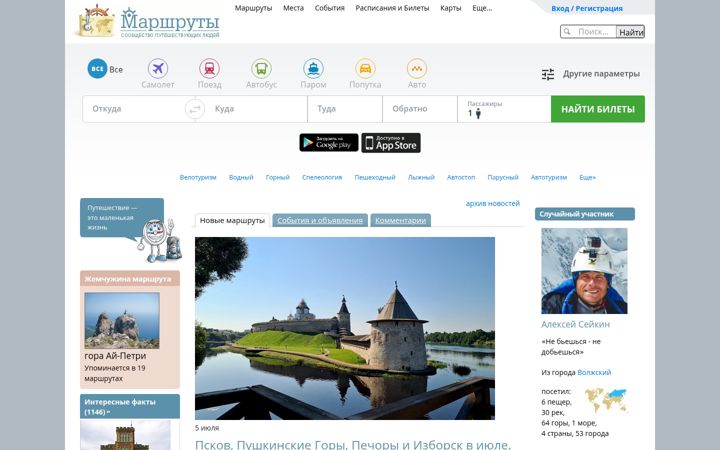Open the Парусный category link

click(x=503, y=177)
